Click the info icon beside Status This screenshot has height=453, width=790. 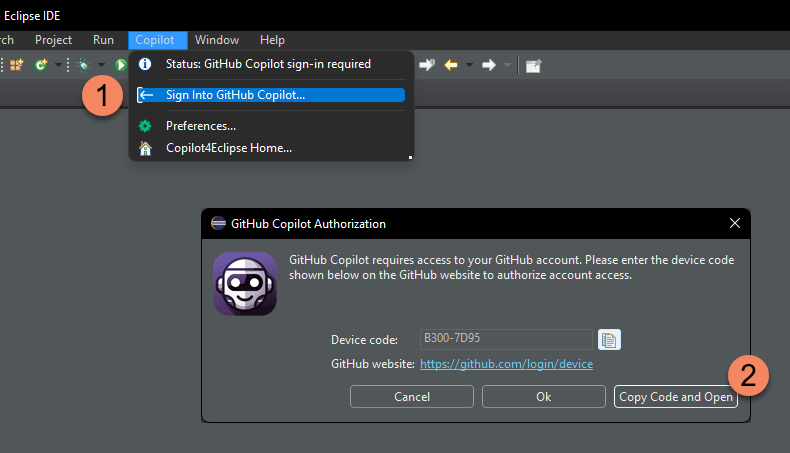tap(145, 64)
